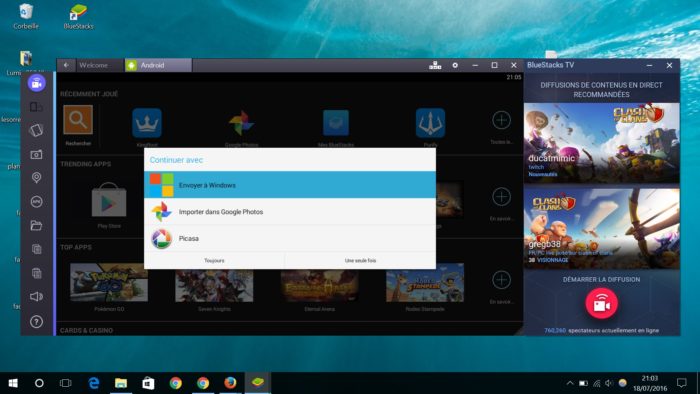Screen dimensions: 700x394
Task: Click the sidebar volume speaker icon
Action: tap(36, 297)
